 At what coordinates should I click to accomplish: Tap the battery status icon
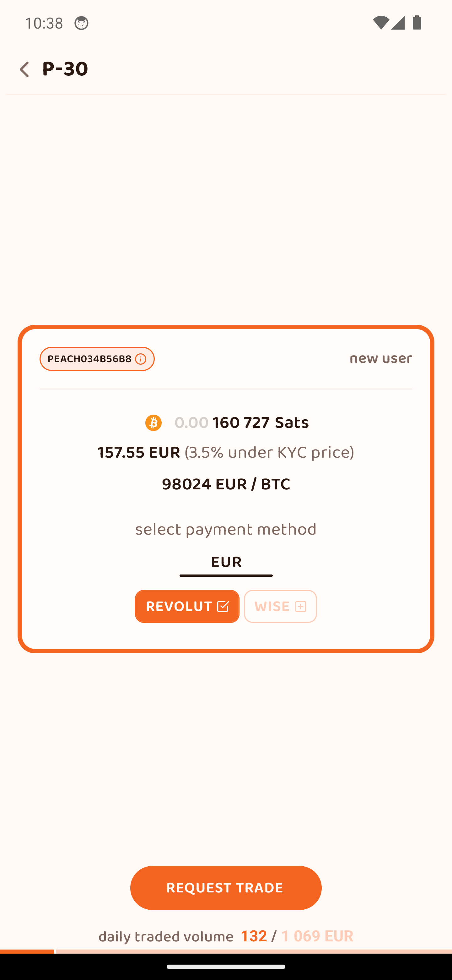(417, 23)
